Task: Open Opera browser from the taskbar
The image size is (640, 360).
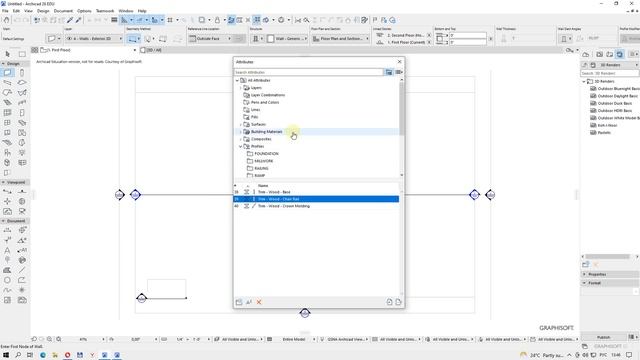Action: coord(67,355)
